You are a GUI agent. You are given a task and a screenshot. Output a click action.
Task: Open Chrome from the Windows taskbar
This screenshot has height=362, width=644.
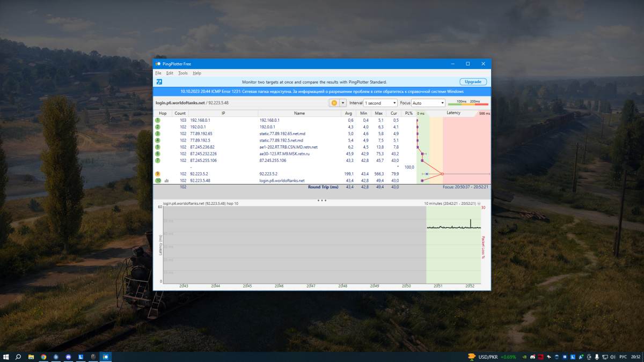click(x=43, y=357)
